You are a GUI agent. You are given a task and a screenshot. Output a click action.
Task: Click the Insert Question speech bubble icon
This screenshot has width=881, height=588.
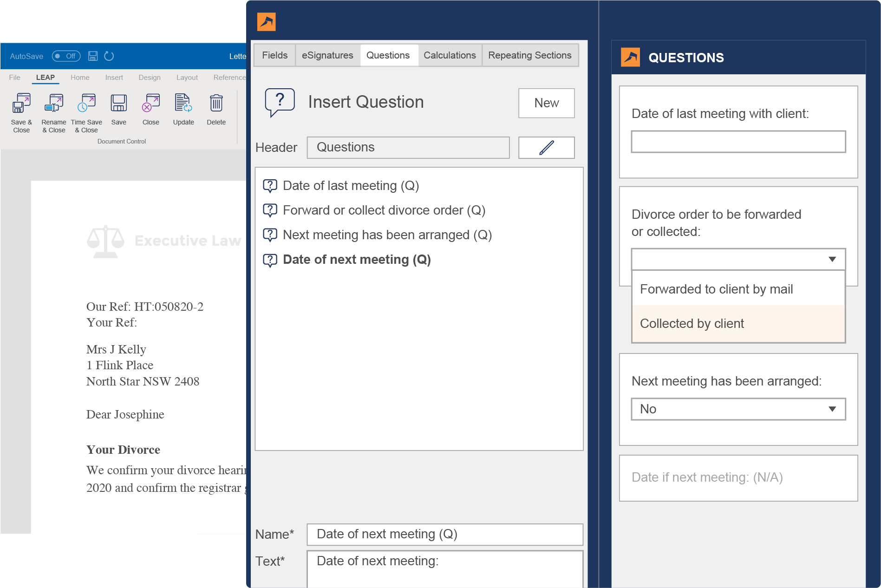pyautogui.click(x=280, y=102)
